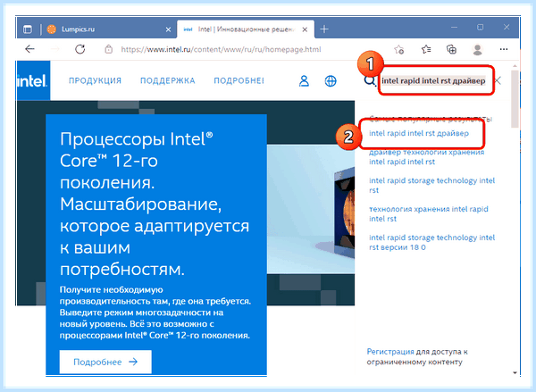
Task: Open the language globe selector
Action: click(331, 81)
